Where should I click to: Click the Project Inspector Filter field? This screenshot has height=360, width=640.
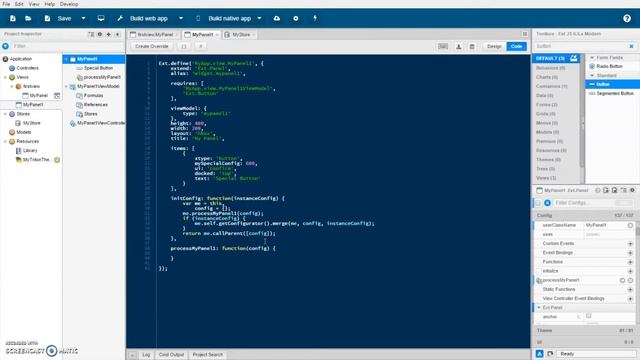(x=67, y=46)
